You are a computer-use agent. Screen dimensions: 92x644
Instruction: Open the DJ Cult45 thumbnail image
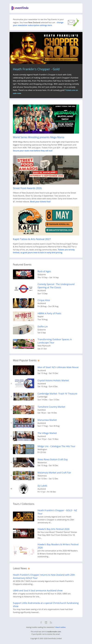[x=24, y=489]
